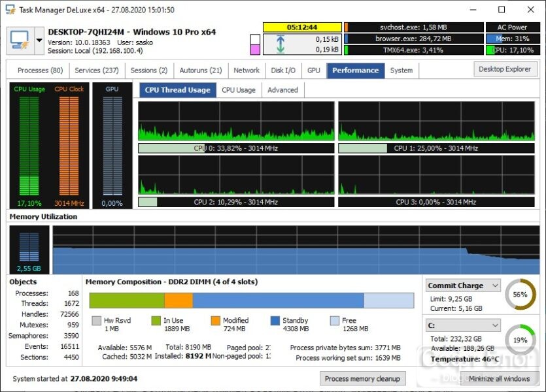Screen dimensions: 546x392
Task: Click the Minimize all windows button
Action: (x=500, y=378)
